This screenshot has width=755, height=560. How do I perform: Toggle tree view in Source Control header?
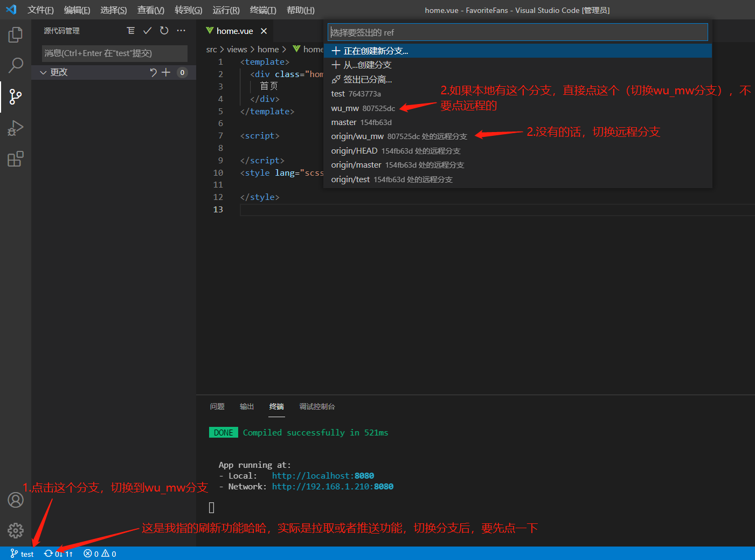click(x=131, y=31)
